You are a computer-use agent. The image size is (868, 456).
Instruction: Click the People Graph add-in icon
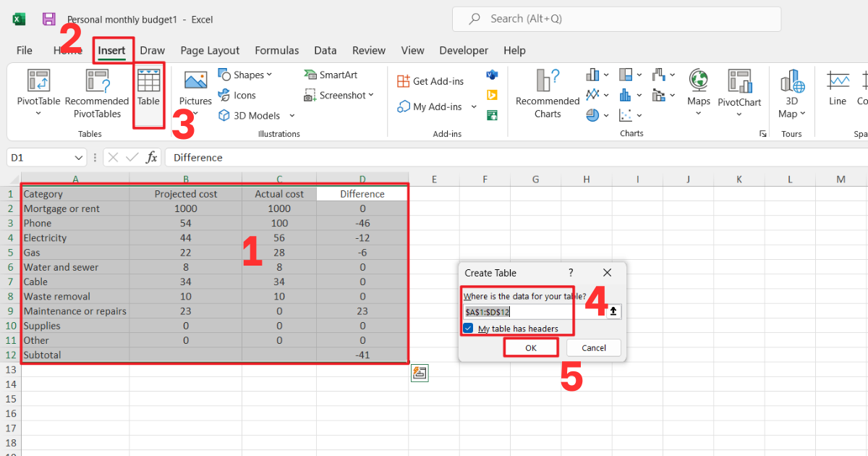[493, 115]
